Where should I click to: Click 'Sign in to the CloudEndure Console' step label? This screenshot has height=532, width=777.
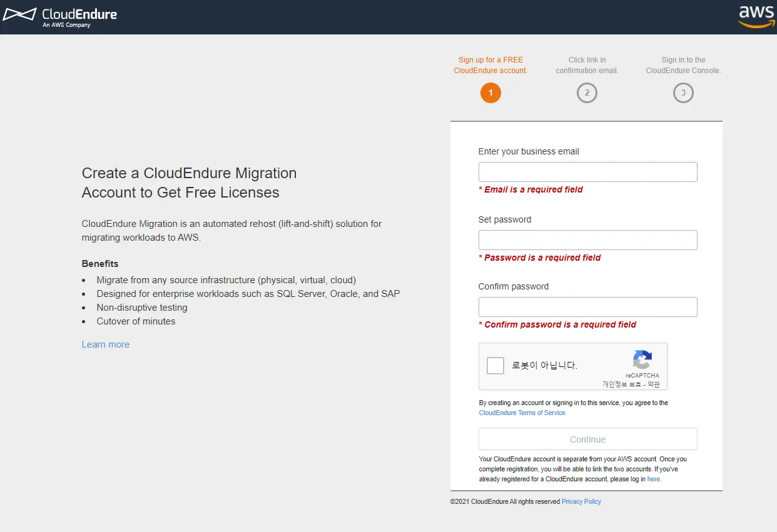click(683, 65)
